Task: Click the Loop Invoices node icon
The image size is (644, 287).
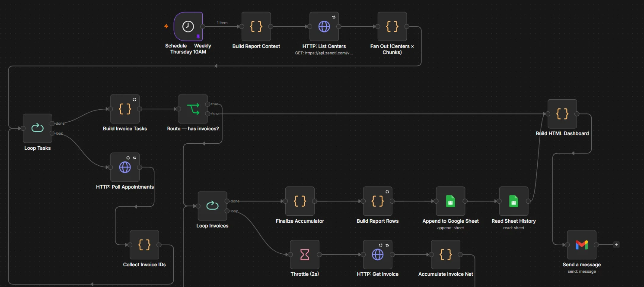Action: pyautogui.click(x=212, y=206)
